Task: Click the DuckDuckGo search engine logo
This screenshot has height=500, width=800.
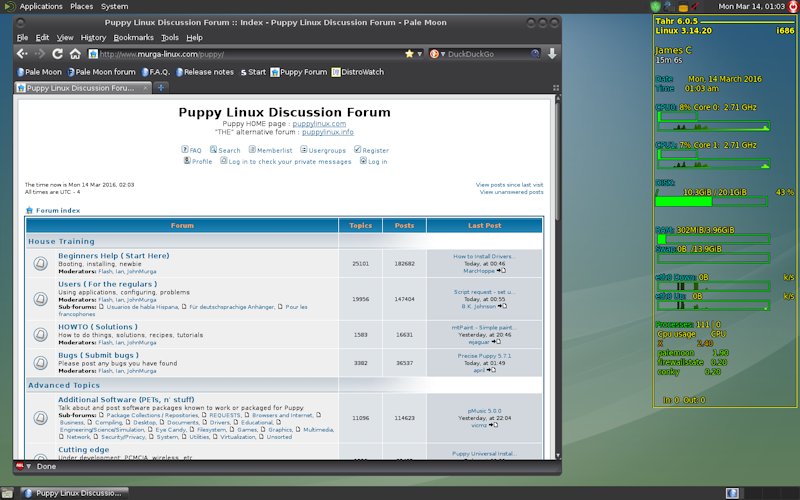Action: coord(434,54)
